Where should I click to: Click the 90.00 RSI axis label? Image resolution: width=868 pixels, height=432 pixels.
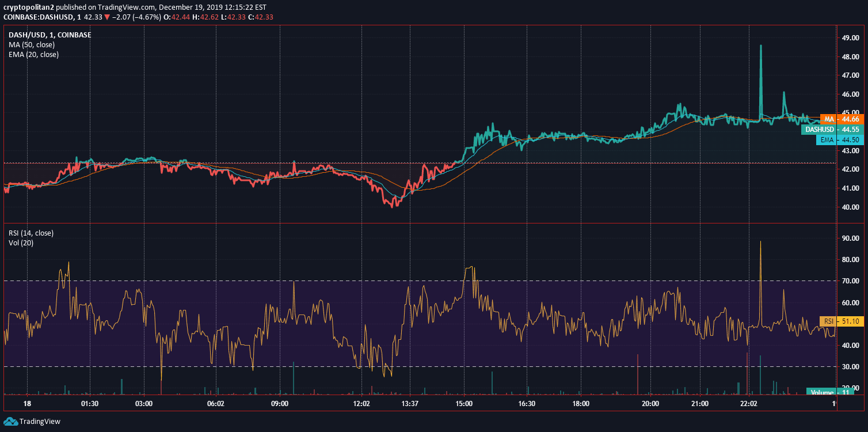[851, 238]
